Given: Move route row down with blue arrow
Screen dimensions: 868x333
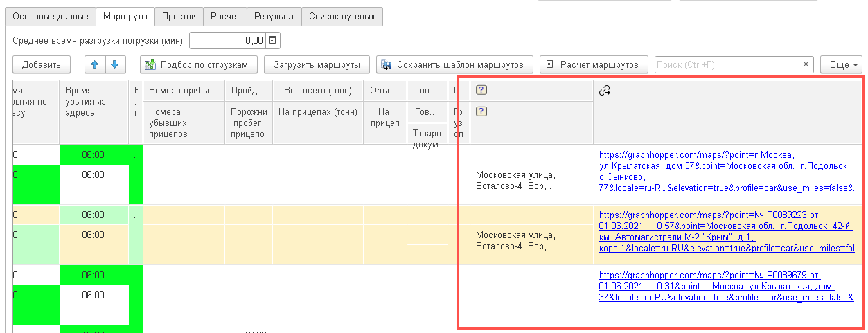Looking at the screenshot, I should (114, 64).
